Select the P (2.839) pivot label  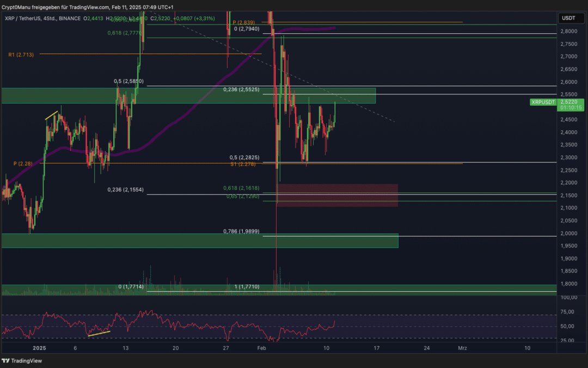pos(244,22)
